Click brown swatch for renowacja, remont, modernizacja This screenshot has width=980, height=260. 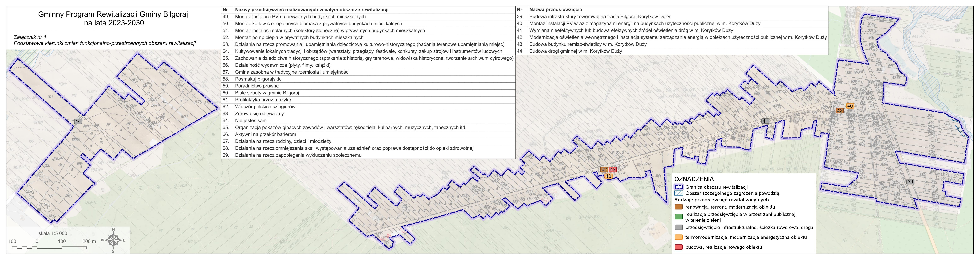pyautogui.click(x=679, y=207)
